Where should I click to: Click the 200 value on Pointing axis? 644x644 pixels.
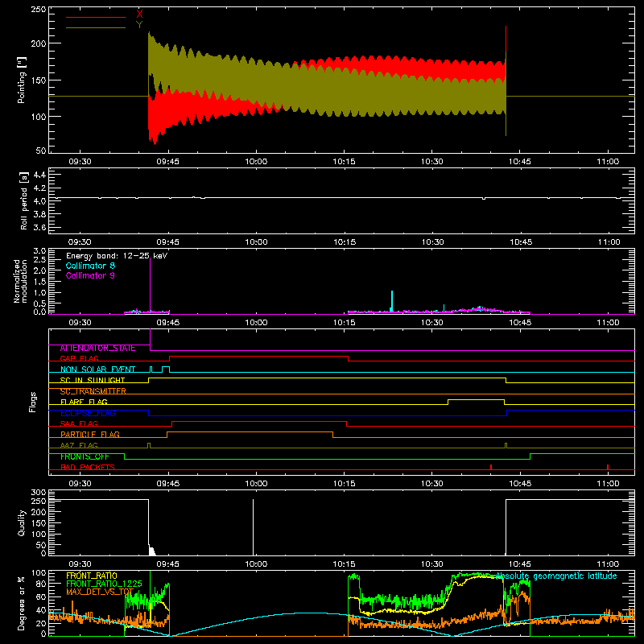pyautogui.click(x=38, y=43)
